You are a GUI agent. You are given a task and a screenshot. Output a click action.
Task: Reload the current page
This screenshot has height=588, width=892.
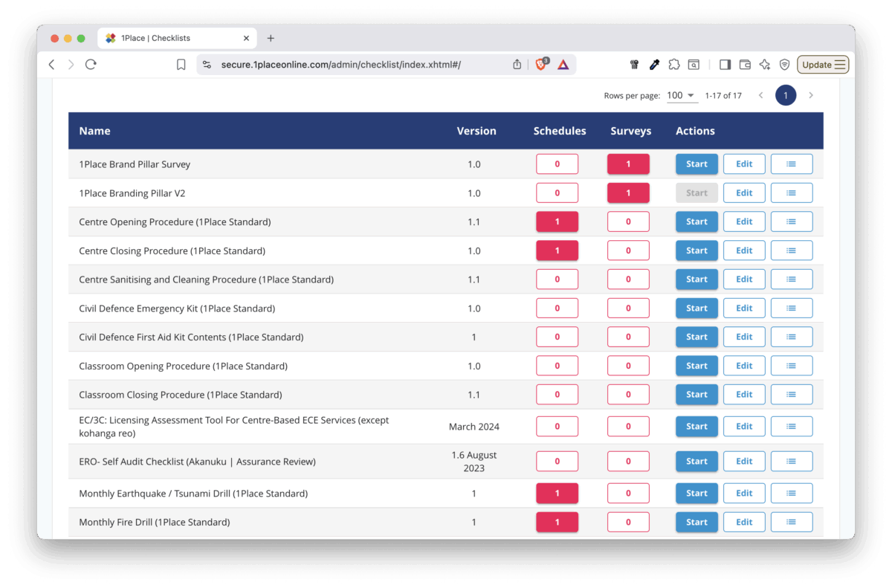tap(91, 64)
